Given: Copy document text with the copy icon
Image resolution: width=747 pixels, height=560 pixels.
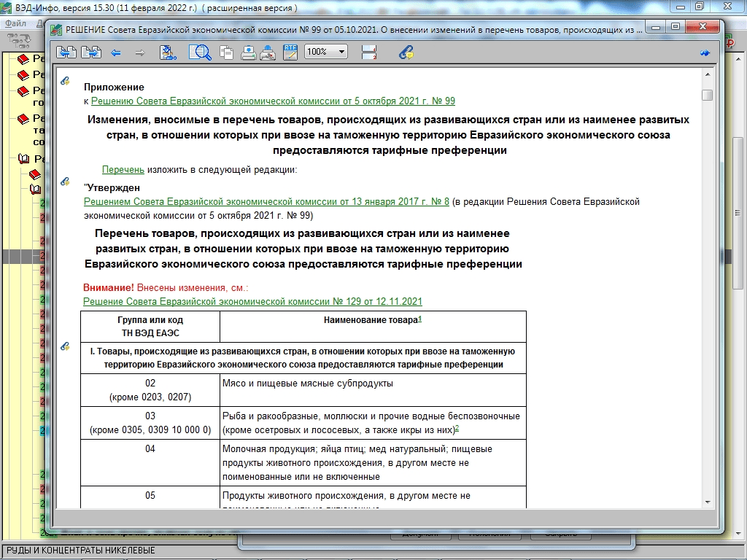Looking at the screenshot, I should (x=226, y=52).
